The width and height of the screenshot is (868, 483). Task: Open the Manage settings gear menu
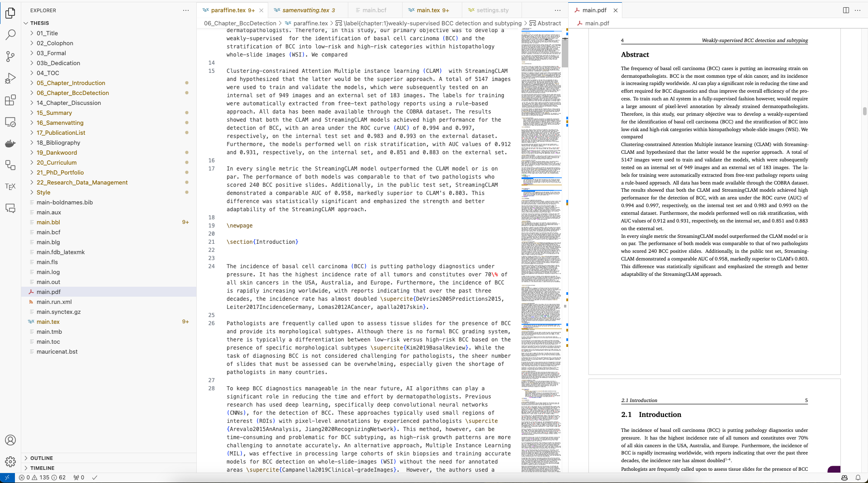click(10, 462)
